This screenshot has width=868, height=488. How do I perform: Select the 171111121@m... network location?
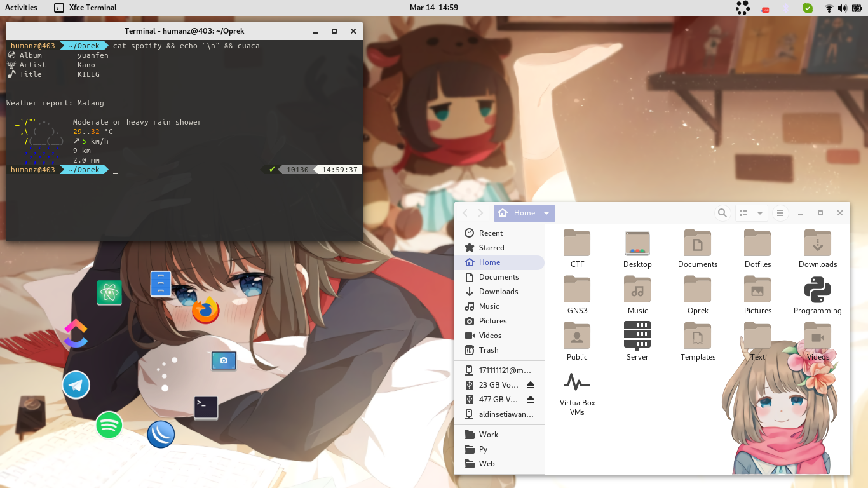click(499, 370)
